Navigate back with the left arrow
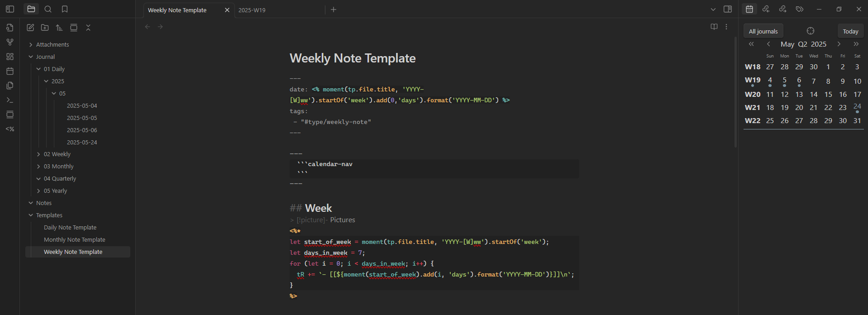This screenshot has height=315, width=868. point(148,27)
